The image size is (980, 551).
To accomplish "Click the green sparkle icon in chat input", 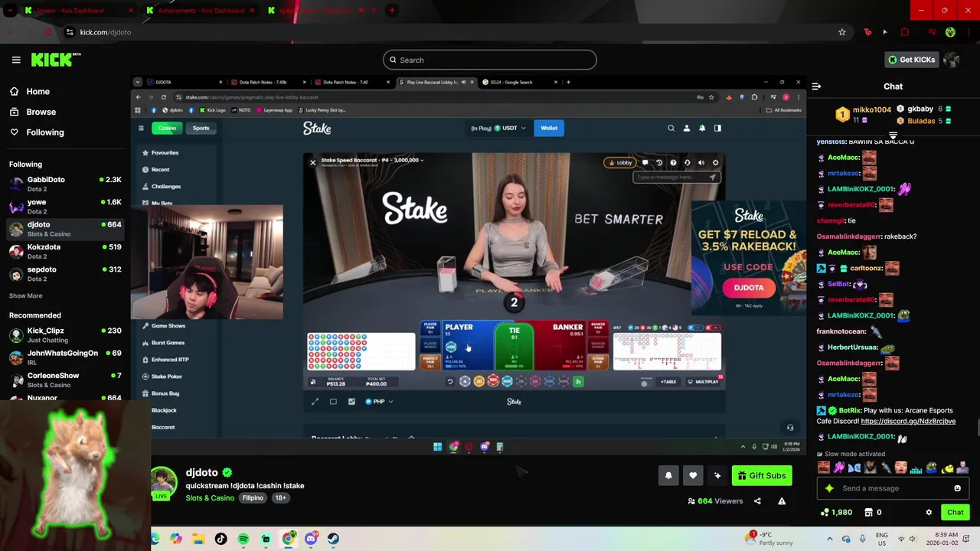I will click(829, 488).
